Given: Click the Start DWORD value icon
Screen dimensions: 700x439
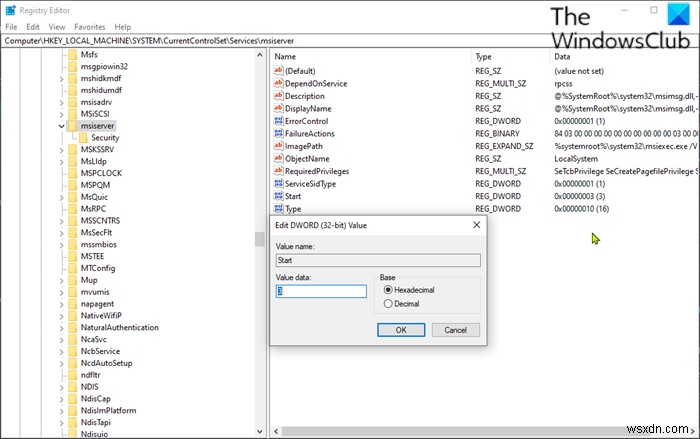Looking at the screenshot, I should 279,196.
